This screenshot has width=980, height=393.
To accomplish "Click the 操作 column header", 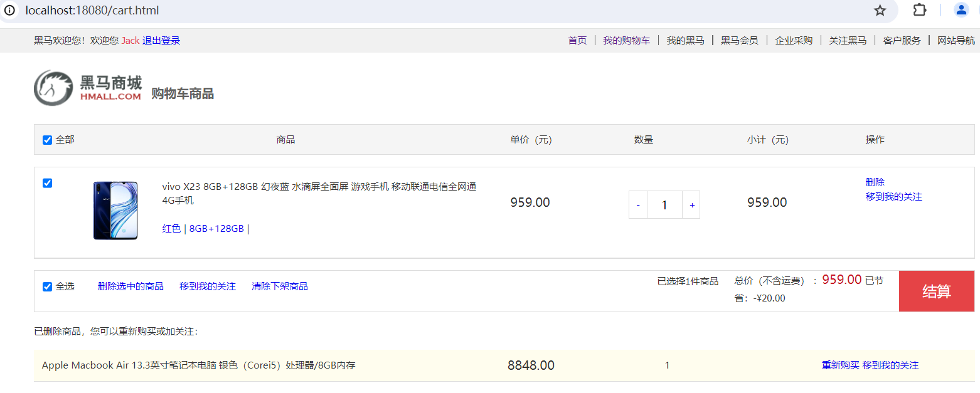I will coord(875,139).
